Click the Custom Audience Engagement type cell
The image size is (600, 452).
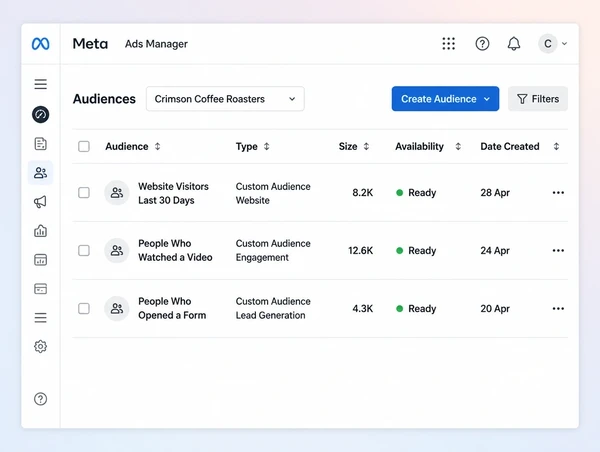click(x=273, y=250)
